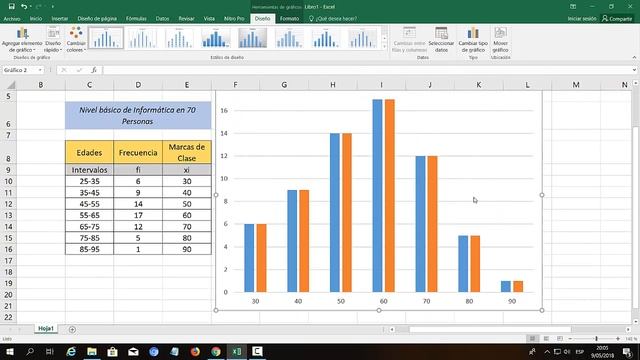Viewport: 640px width, 360px height.
Task: Switch to the Inicio tab
Action: 36,19
